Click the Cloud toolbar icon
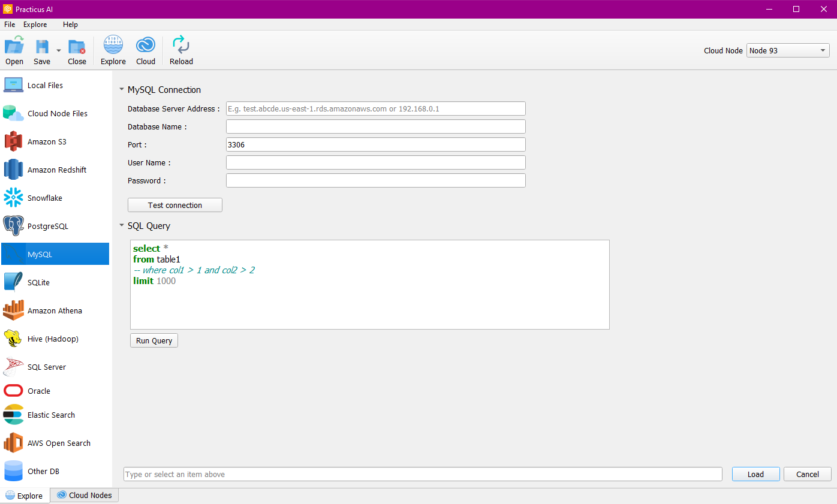Viewport: 837px width, 504px height. click(145, 49)
